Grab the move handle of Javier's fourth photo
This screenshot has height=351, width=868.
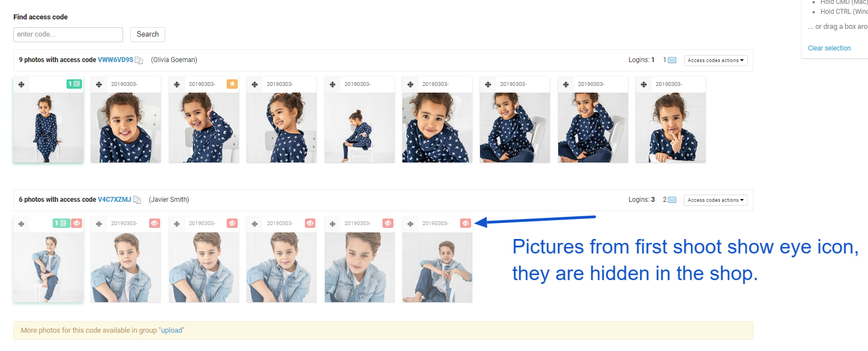tap(254, 223)
